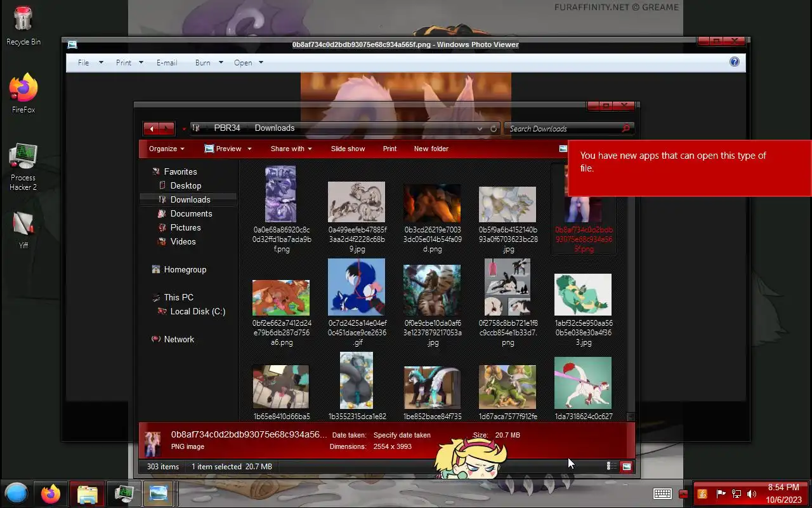This screenshot has height=508, width=812.
Task: Select This PC in the navigation pane
Action: point(178,297)
